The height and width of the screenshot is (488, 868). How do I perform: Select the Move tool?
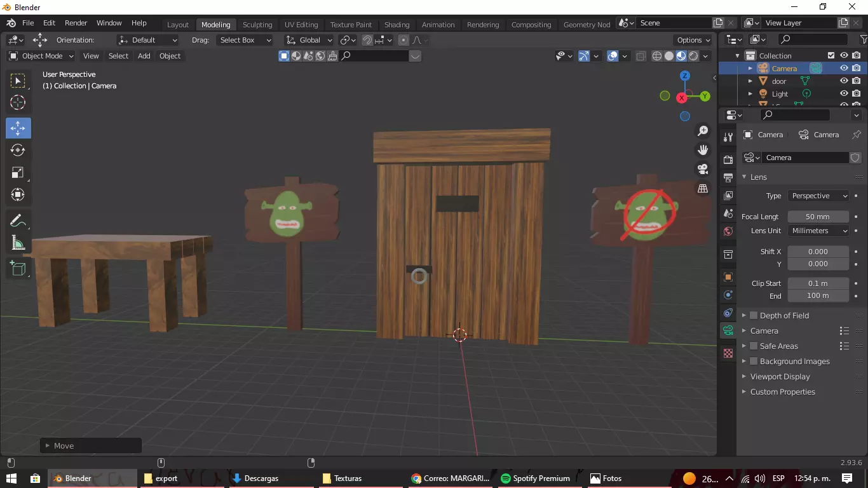coord(18,128)
